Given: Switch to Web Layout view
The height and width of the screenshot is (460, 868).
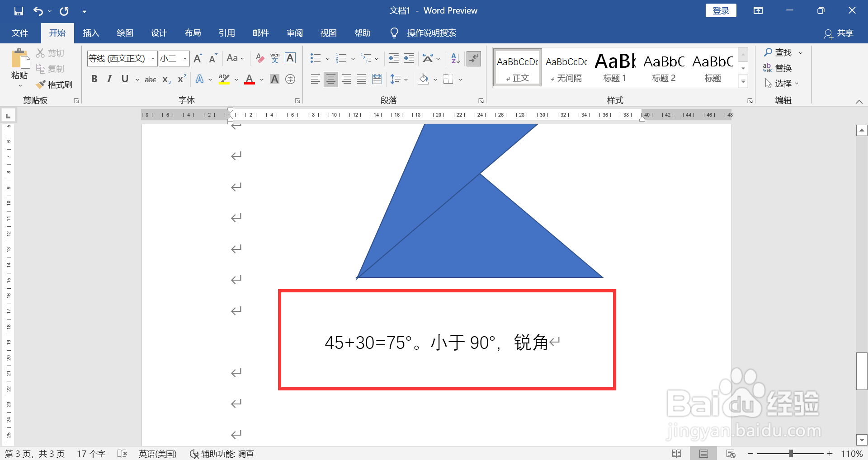Looking at the screenshot, I should point(731,454).
